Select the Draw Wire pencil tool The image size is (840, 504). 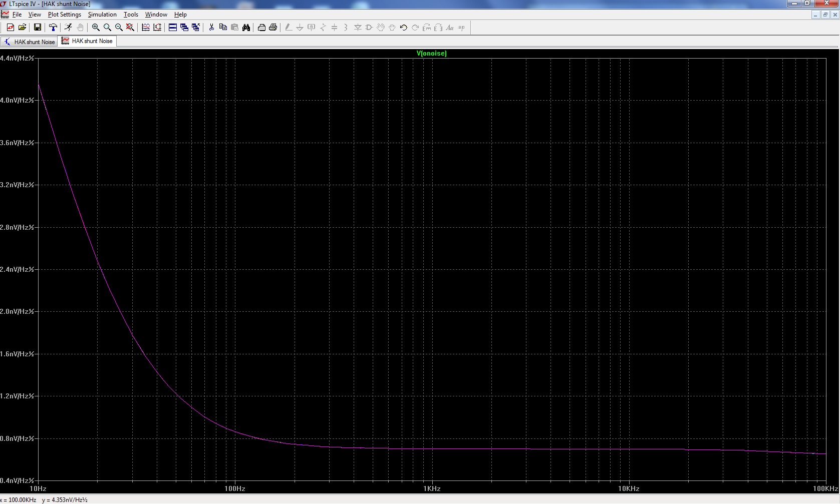click(x=289, y=28)
